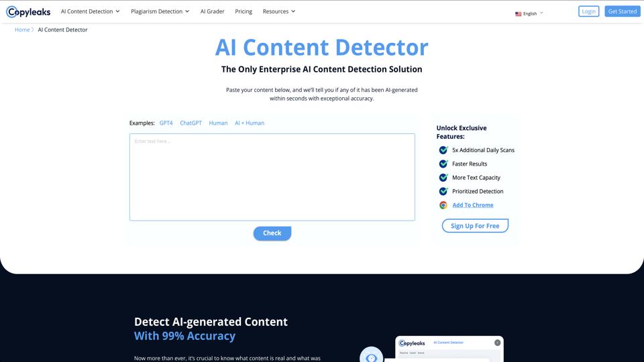Open the AI Content Detection menu
Screen dimensions: 644x362
coord(91,11)
